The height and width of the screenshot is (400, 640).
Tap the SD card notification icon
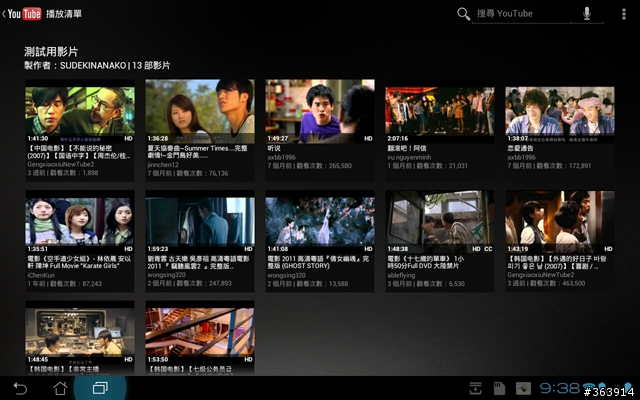click(499, 388)
